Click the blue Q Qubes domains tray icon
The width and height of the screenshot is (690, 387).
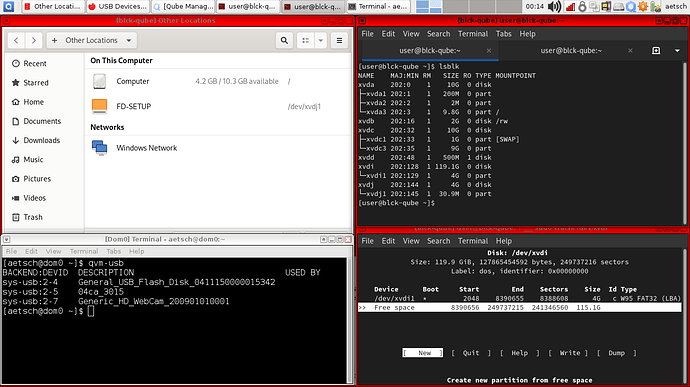coord(631,6)
